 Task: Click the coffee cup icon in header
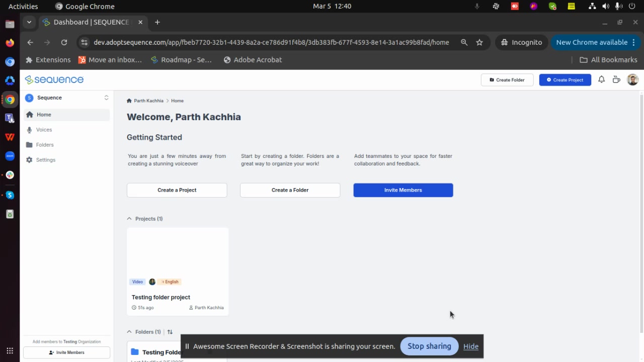[616, 79]
